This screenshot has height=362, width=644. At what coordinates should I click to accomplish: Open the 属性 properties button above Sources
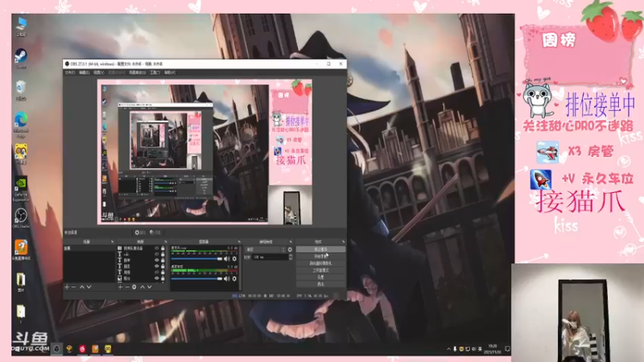(141, 232)
